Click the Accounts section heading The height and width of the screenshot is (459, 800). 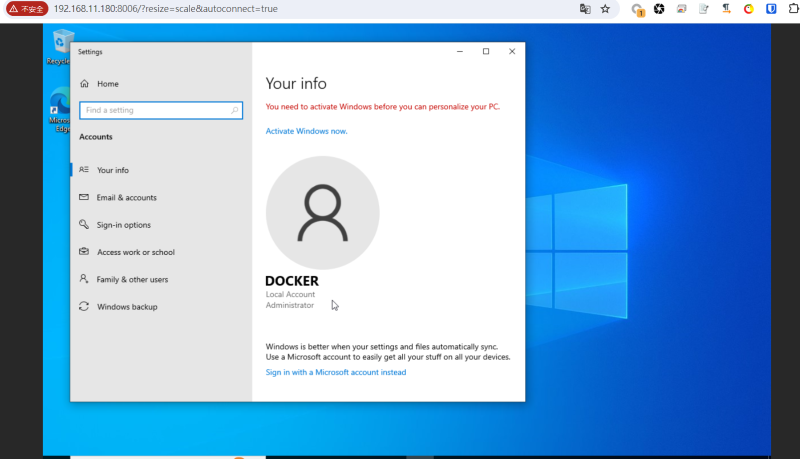(96, 137)
